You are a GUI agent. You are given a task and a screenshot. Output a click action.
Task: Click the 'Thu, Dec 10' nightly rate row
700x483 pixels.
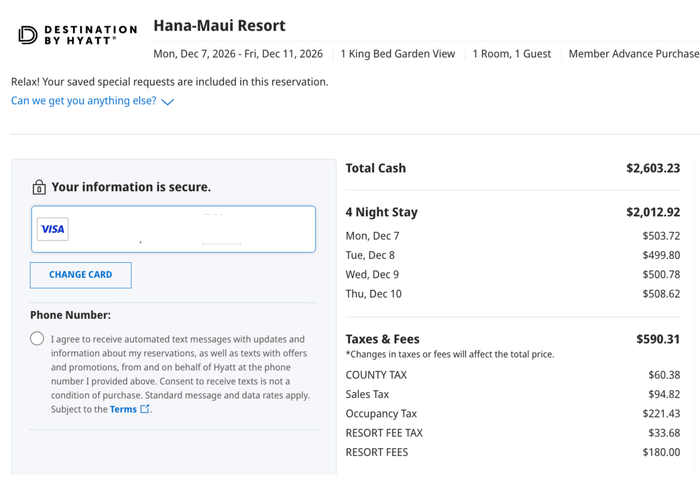(512, 294)
